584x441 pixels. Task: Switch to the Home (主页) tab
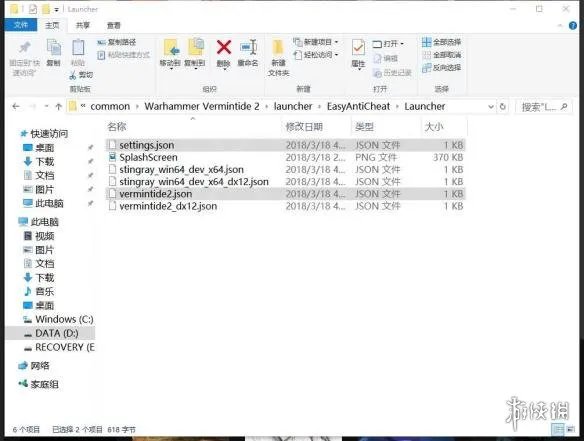pyautogui.click(x=52, y=25)
